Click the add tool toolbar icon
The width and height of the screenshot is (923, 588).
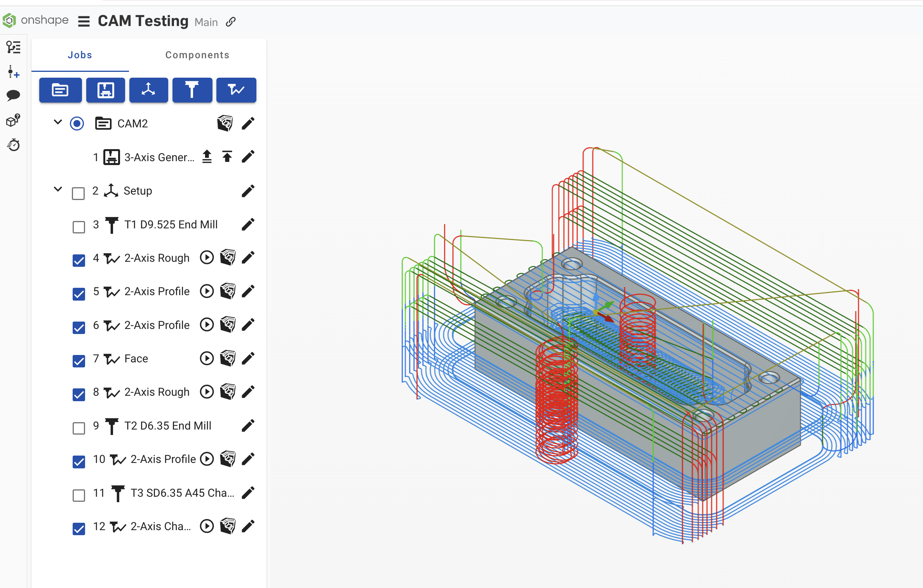(x=192, y=90)
